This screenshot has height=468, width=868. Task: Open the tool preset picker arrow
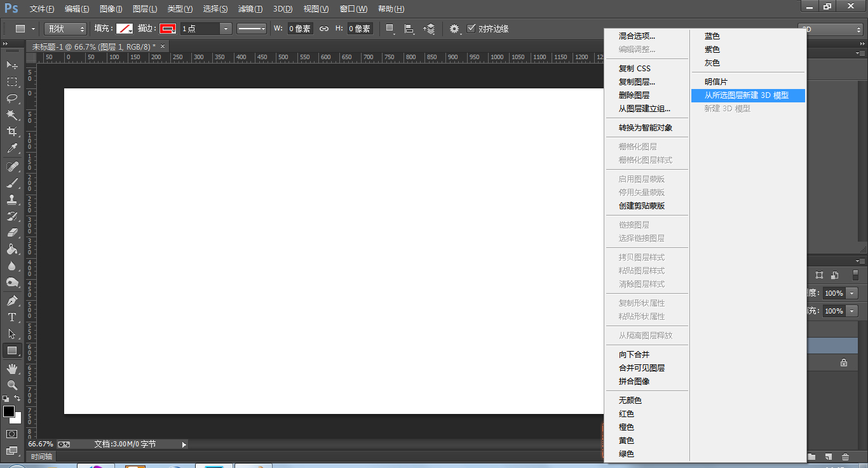33,29
